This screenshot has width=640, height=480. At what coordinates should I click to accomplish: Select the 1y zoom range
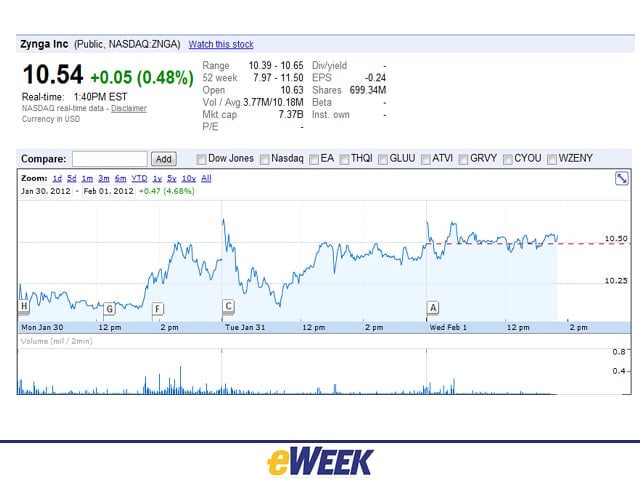click(x=157, y=178)
